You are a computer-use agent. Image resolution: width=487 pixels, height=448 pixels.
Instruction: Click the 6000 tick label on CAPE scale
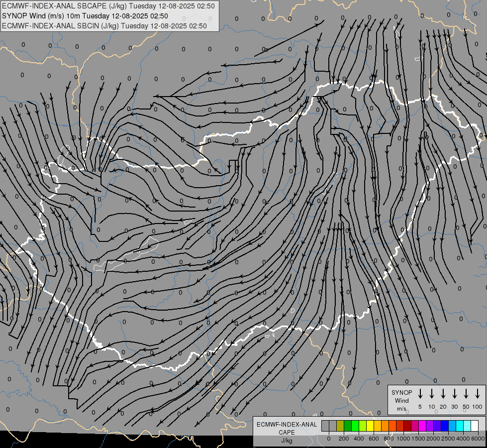coord(478,439)
